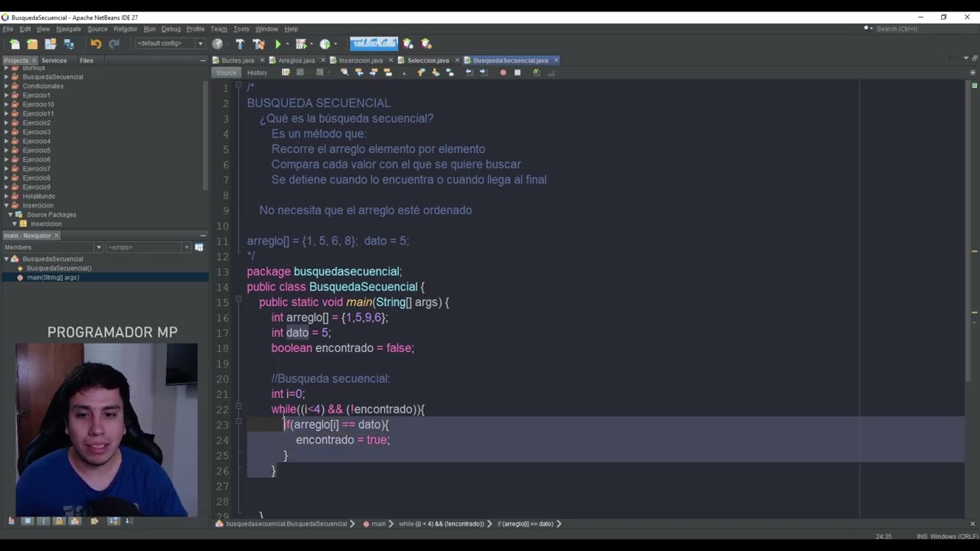Click the Navigator filter icon beside empty dropdown

coord(199,247)
